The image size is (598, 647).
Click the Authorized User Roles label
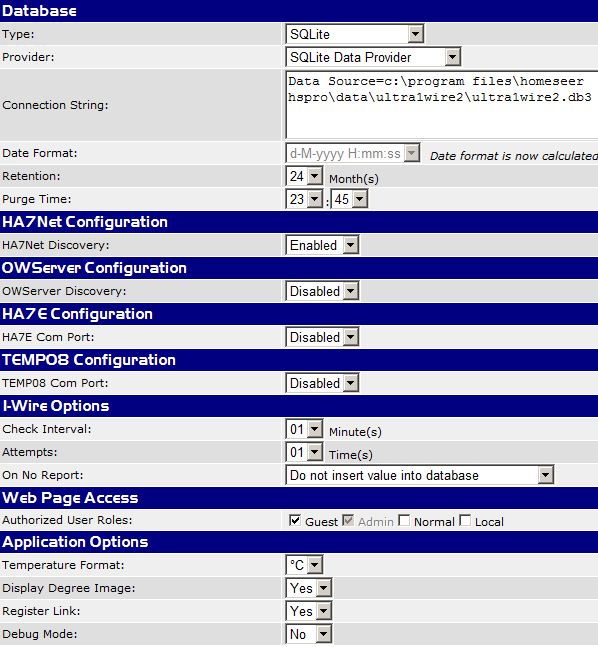(67, 520)
